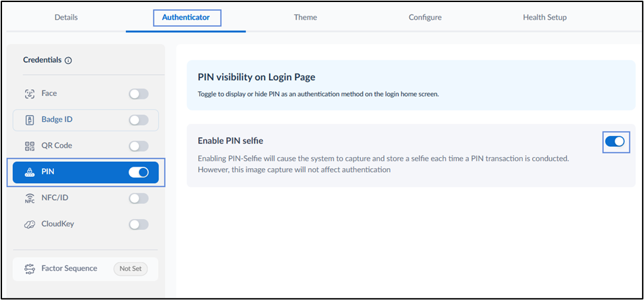
Task: Click the Badge ID card icon
Action: [x=29, y=120]
